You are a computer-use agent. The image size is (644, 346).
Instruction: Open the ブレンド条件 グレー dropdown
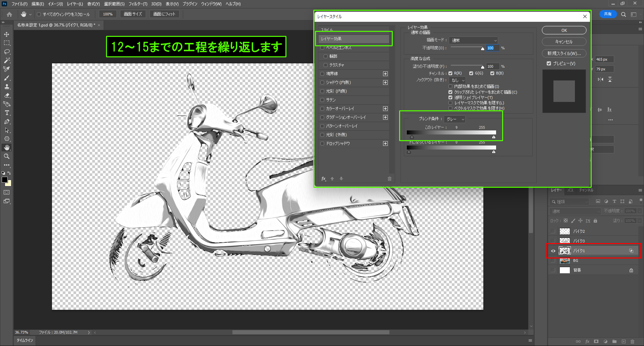pos(454,119)
